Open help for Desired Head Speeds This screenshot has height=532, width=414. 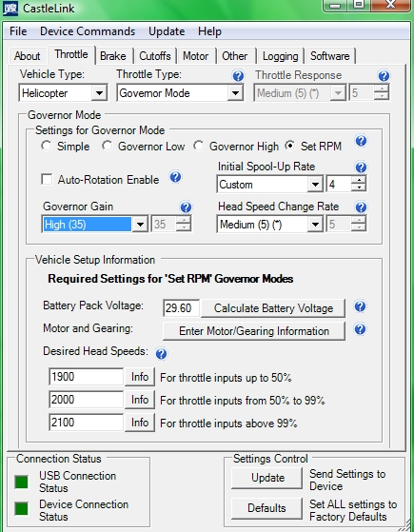pos(161,354)
